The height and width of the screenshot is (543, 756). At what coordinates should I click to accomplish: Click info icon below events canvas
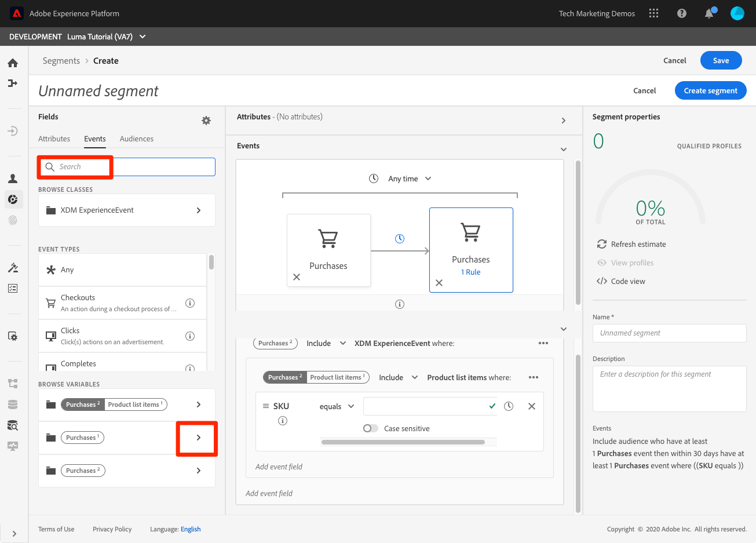400,304
